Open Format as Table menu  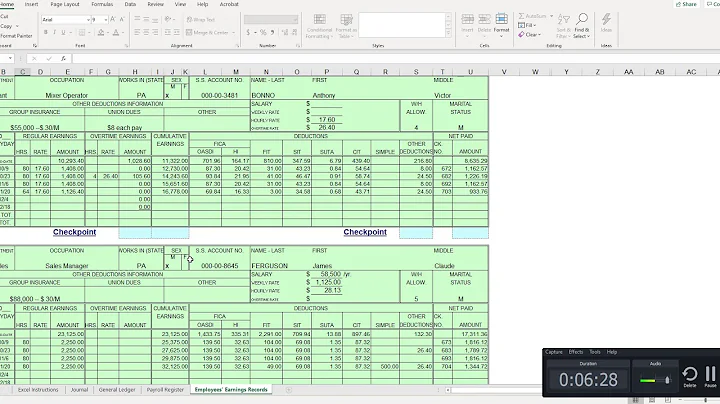[346, 26]
